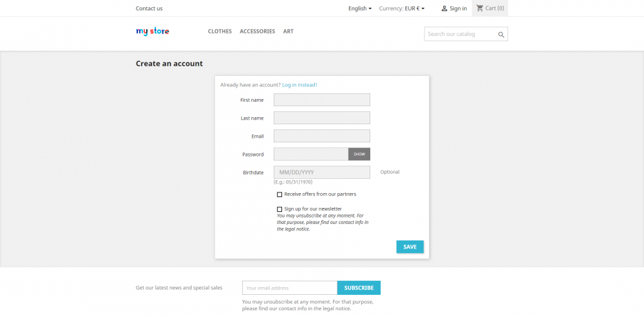Click the Sign in person icon
The image size is (644, 318).
[x=444, y=8]
